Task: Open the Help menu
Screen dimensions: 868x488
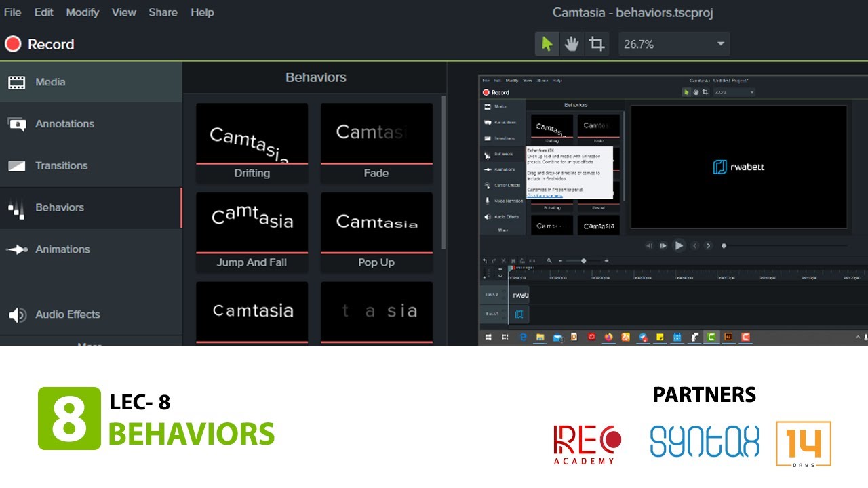Action: [x=202, y=12]
